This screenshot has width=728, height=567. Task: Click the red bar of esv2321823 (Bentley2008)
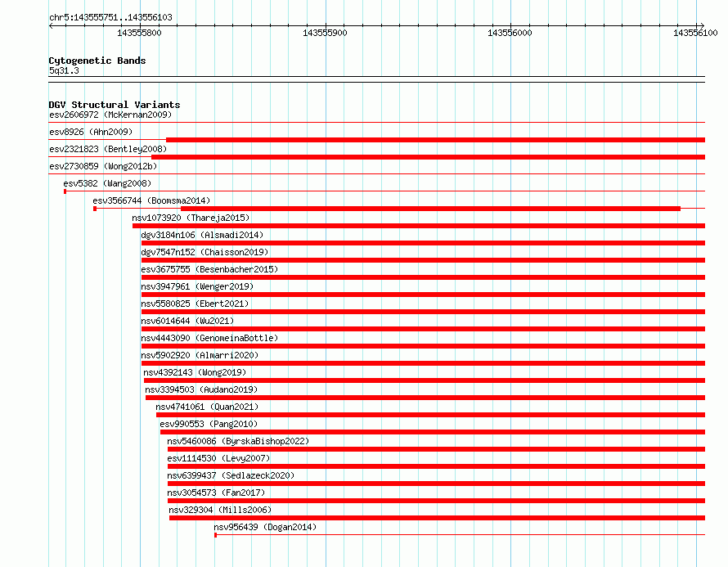[428, 157]
